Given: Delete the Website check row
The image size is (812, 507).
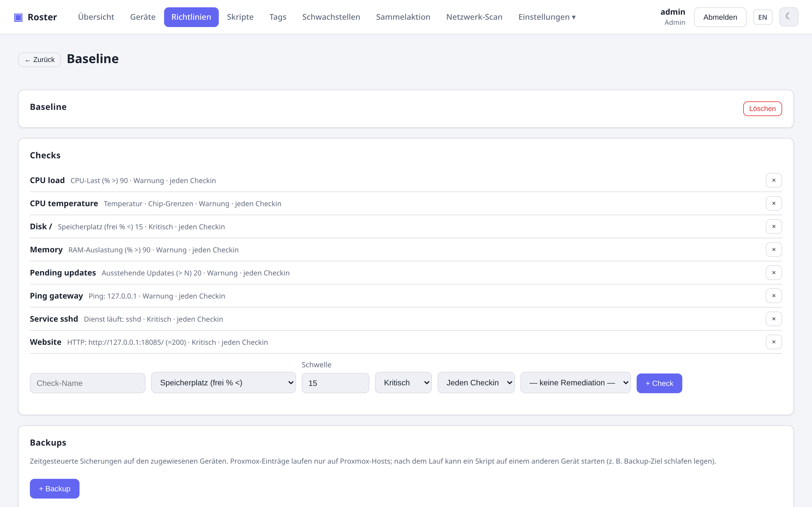Looking at the screenshot, I should 774,342.
